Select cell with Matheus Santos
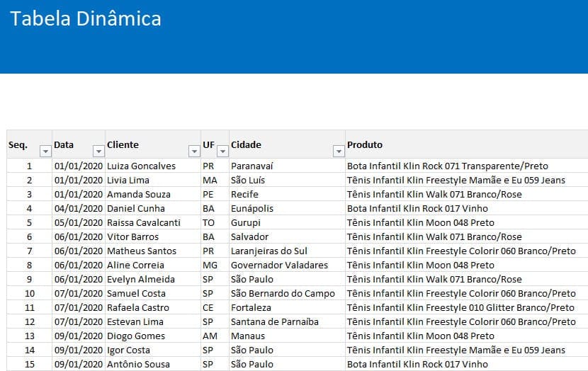The image size is (588, 371). point(153,251)
